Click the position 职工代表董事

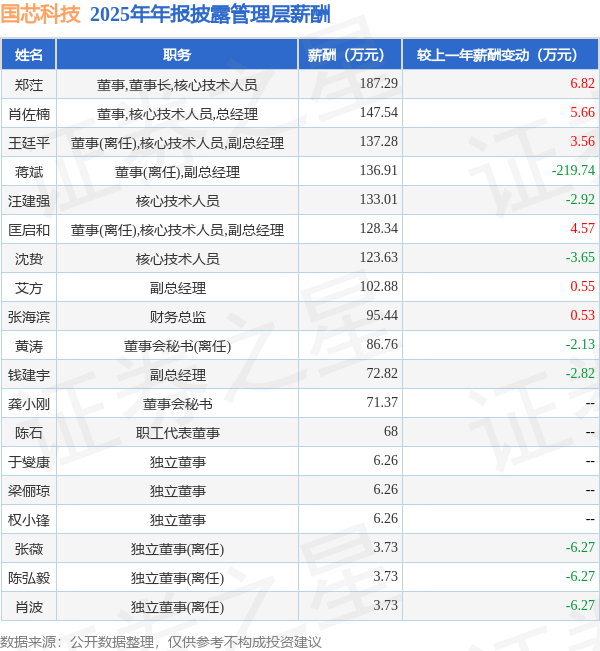pos(177,433)
